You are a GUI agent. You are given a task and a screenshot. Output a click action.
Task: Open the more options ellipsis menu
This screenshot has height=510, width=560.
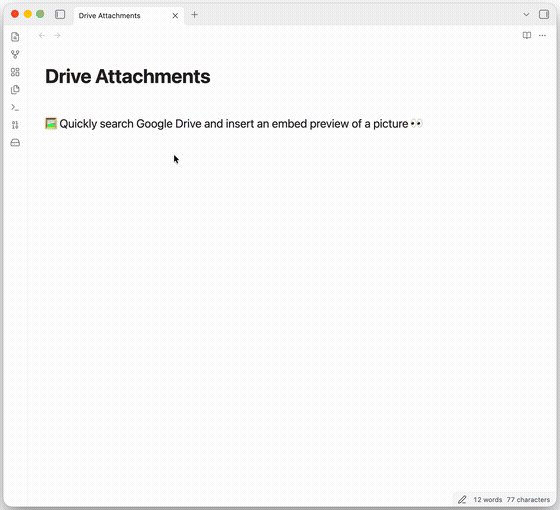(542, 35)
